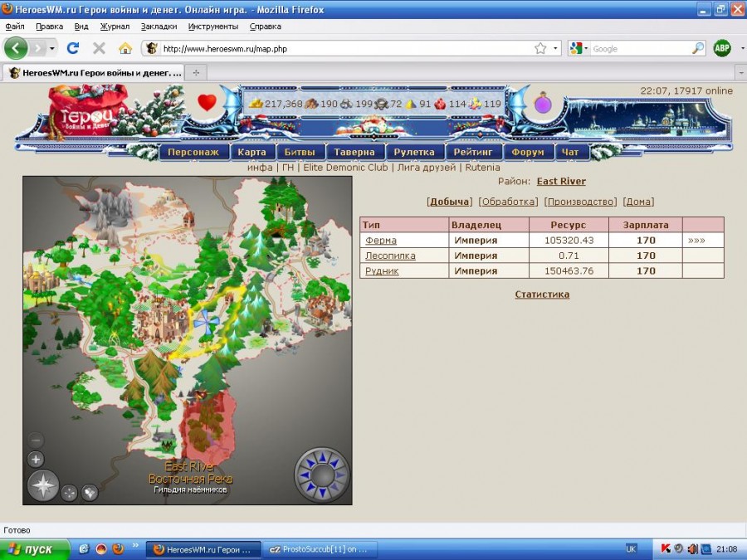
Task: Open the Инструменты menu
Action: pos(213,27)
